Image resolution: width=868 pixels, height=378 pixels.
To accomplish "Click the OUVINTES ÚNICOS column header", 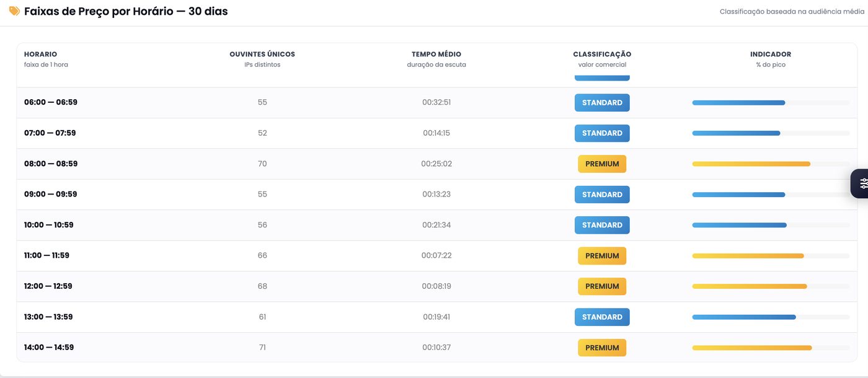I will (262, 54).
